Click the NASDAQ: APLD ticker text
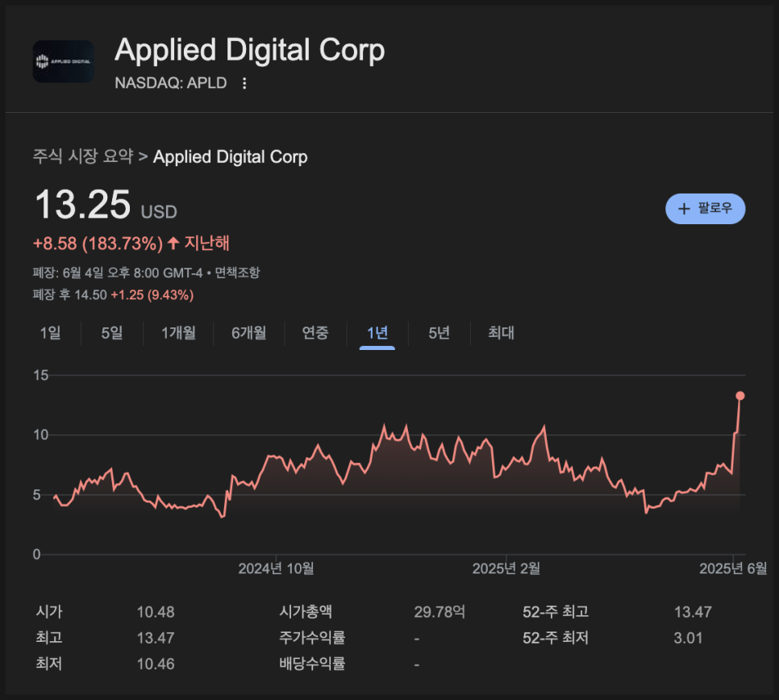This screenshot has height=700, width=779. 171,83
